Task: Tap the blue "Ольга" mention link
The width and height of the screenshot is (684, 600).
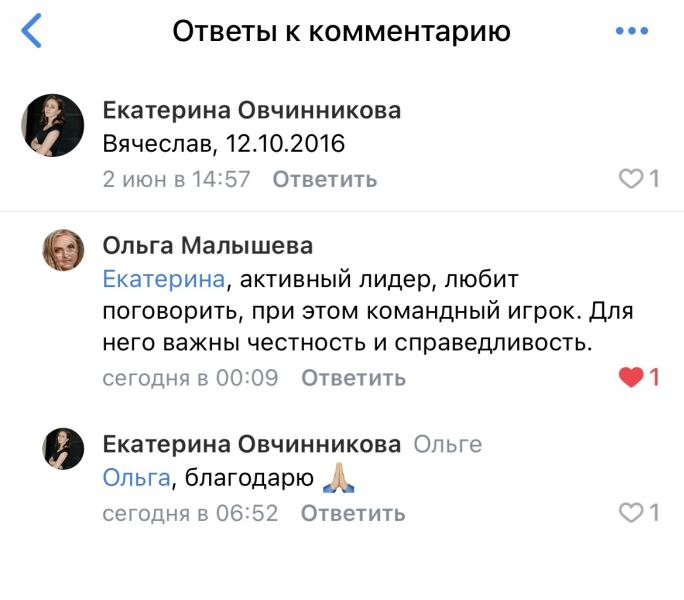Action: coord(136,478)
